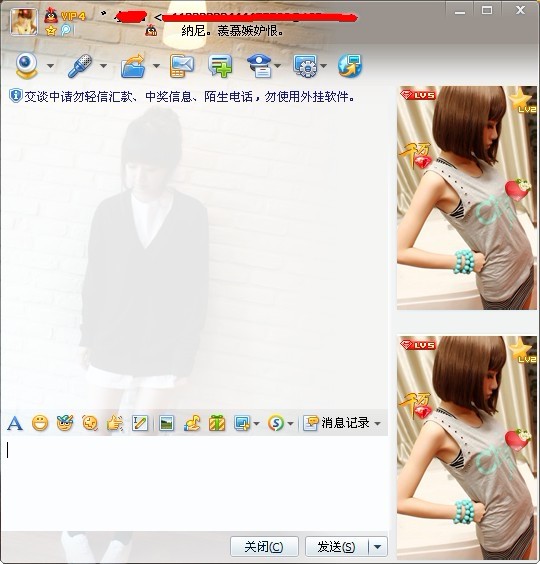Expand voice call options dropdown arrow

[x=103, y=66]
